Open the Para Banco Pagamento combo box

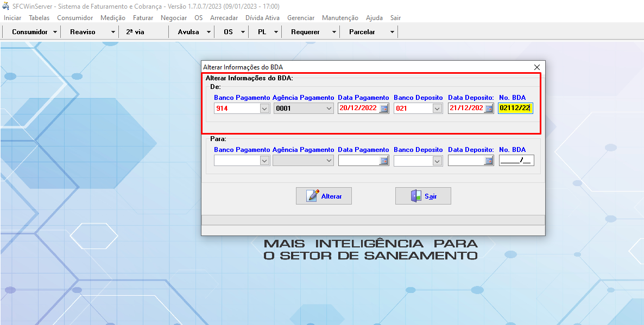(264, 161)
